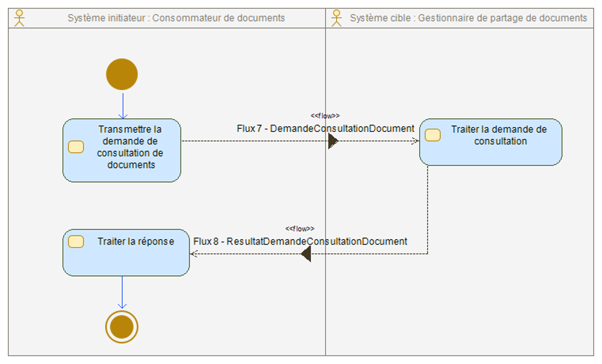Click the actor icon for Système initiateur
Image resolution: width=602 pixels, height=364 pixels.
pyautogui.click(x=19, y=18)
